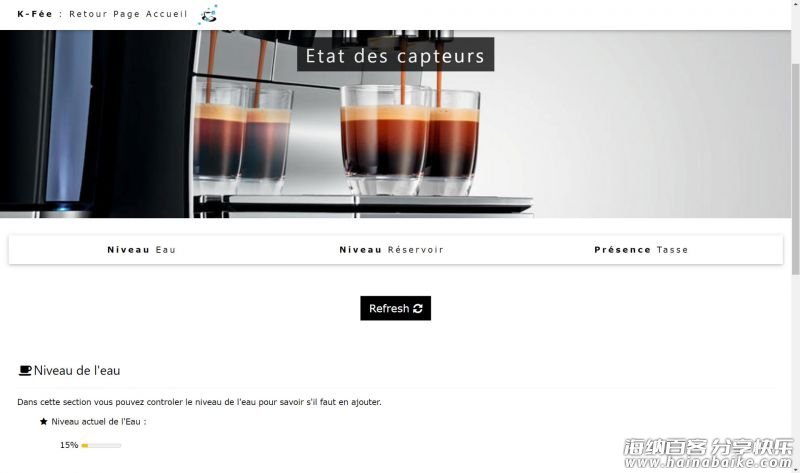800x473 pixels.
Task: Click the water level progress bar
Action: coord(101,445)
